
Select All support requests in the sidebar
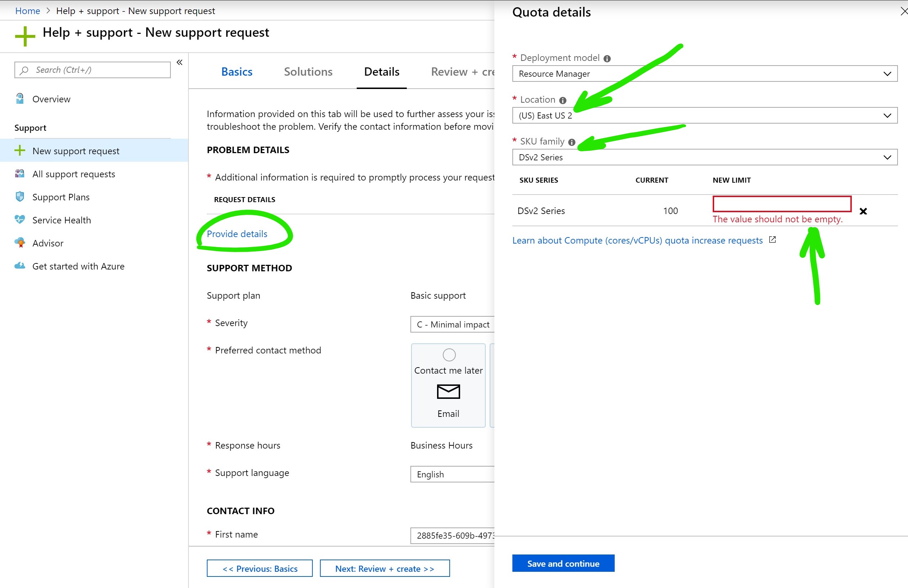73,174
